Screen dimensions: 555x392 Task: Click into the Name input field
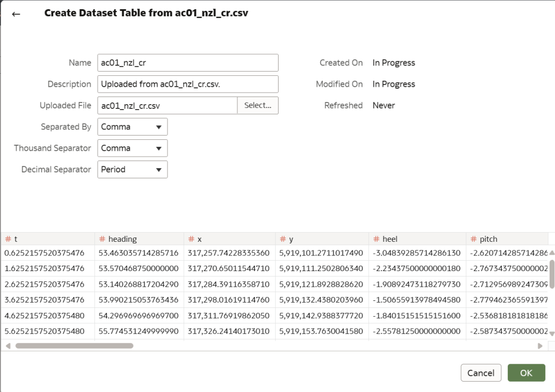188,63
